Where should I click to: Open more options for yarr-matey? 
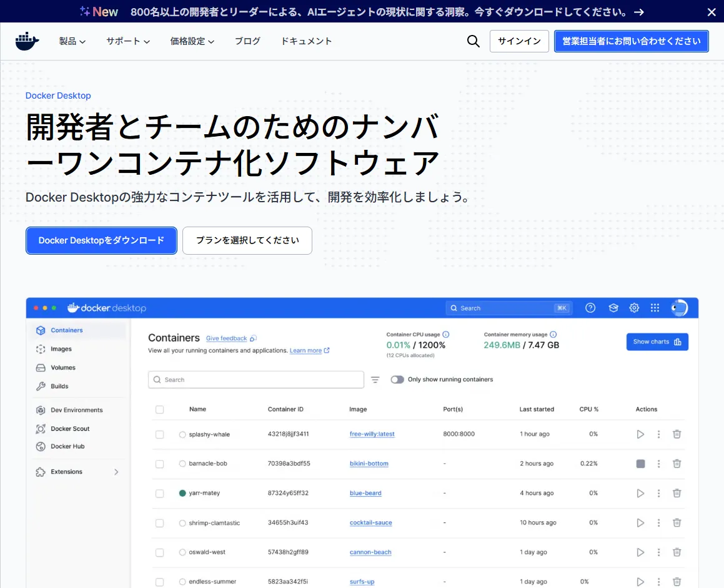(658, 493)
